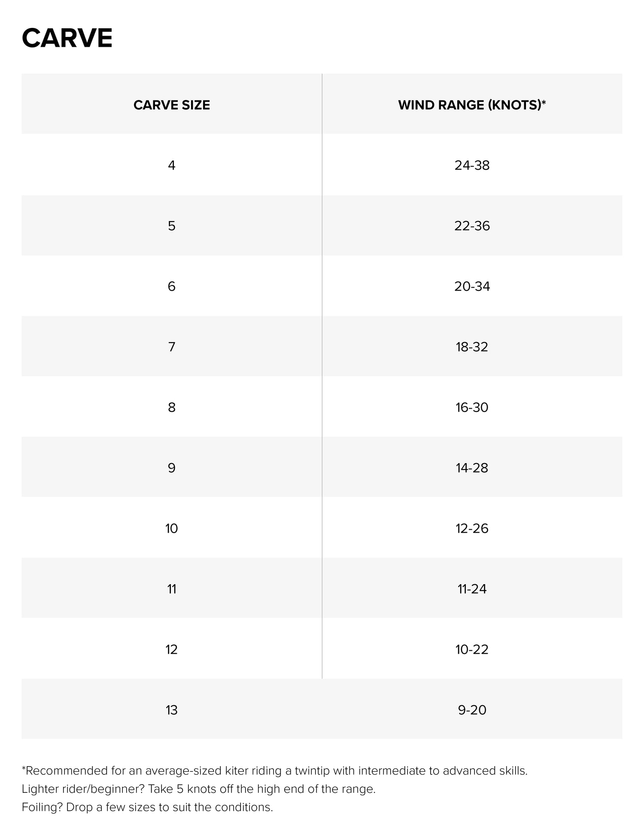Viewport: 644px width, 837px height.
Task: Select the 11-24 wind range cell
Action: (x=472, y=589)
